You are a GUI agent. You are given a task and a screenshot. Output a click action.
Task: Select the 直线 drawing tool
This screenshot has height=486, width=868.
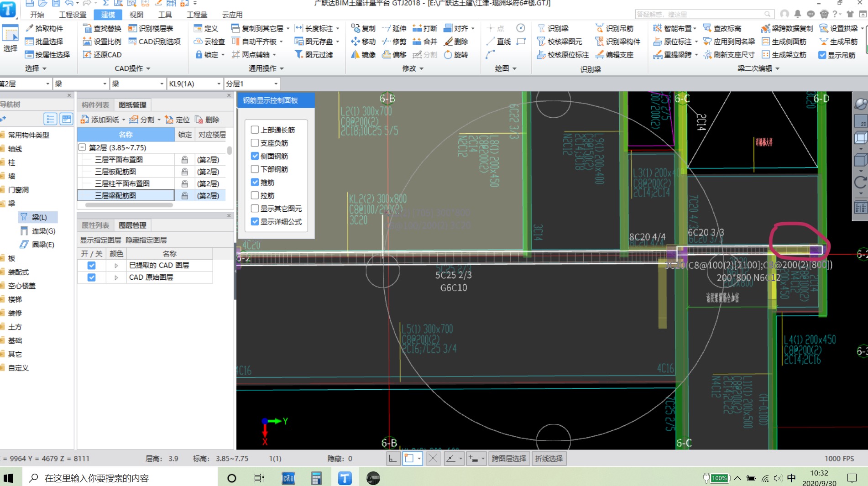click(498, 42)
